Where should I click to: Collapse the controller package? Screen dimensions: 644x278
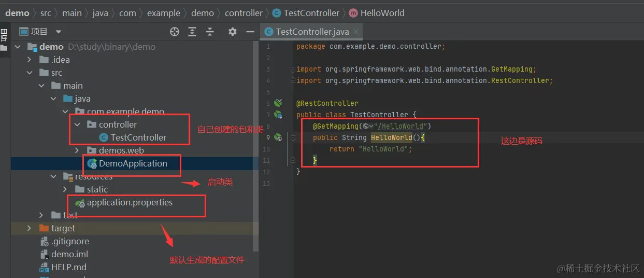point(78,124)
